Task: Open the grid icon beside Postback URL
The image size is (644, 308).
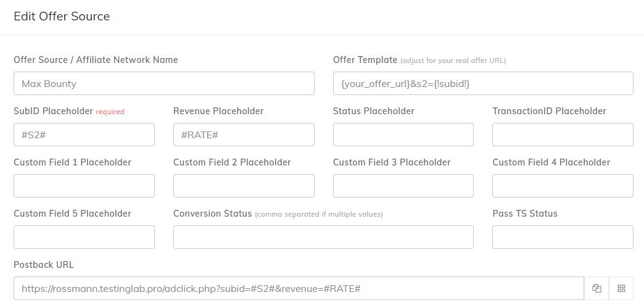Action: [621, 288]
